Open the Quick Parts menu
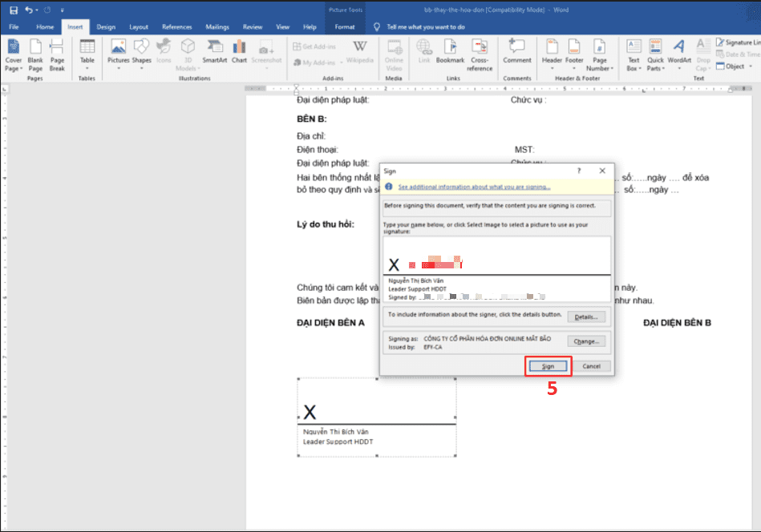Screen dimensions: 761x532 pos(655,55)
